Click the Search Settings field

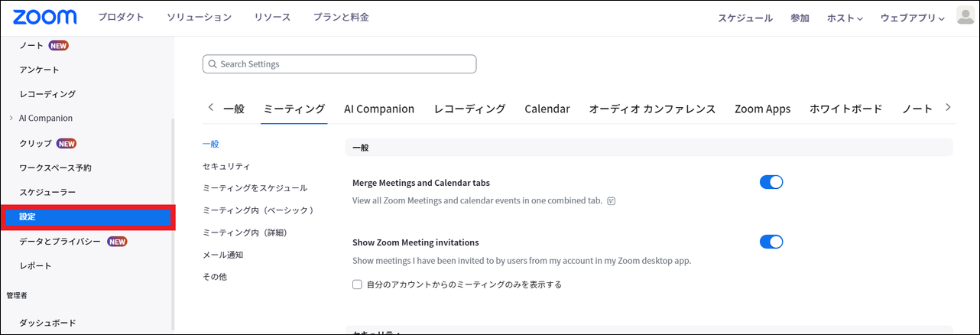[339, 64]
